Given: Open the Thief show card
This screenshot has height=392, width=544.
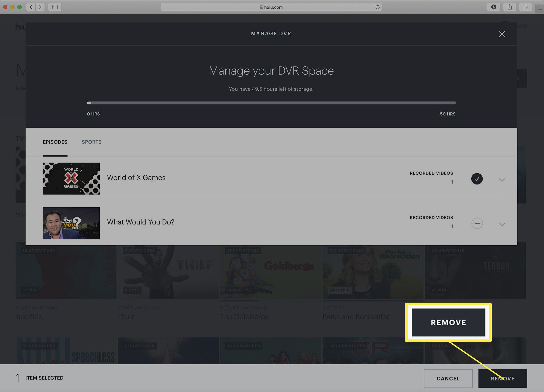Looking at the screenshot, I should tap(168, 270).
